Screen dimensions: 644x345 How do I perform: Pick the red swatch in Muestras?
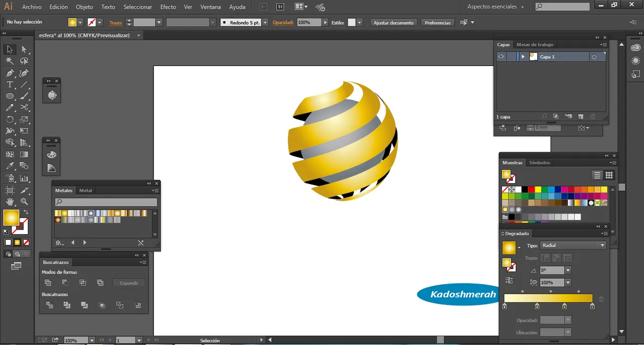click(x=531, y=189)
